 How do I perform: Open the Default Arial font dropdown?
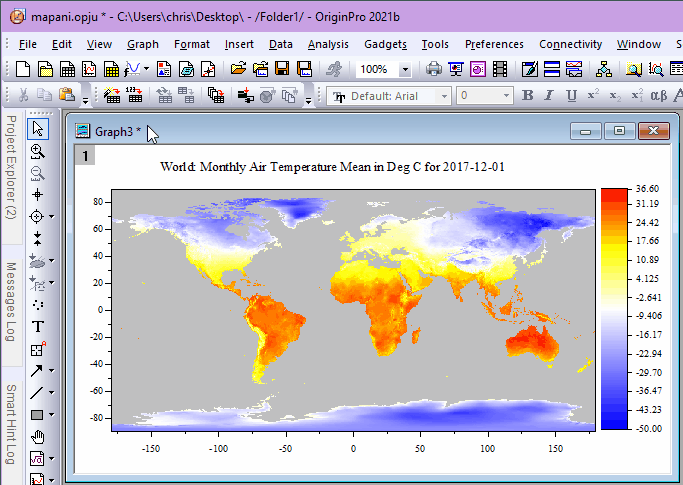pyautogui.click(x=443, y=96)
